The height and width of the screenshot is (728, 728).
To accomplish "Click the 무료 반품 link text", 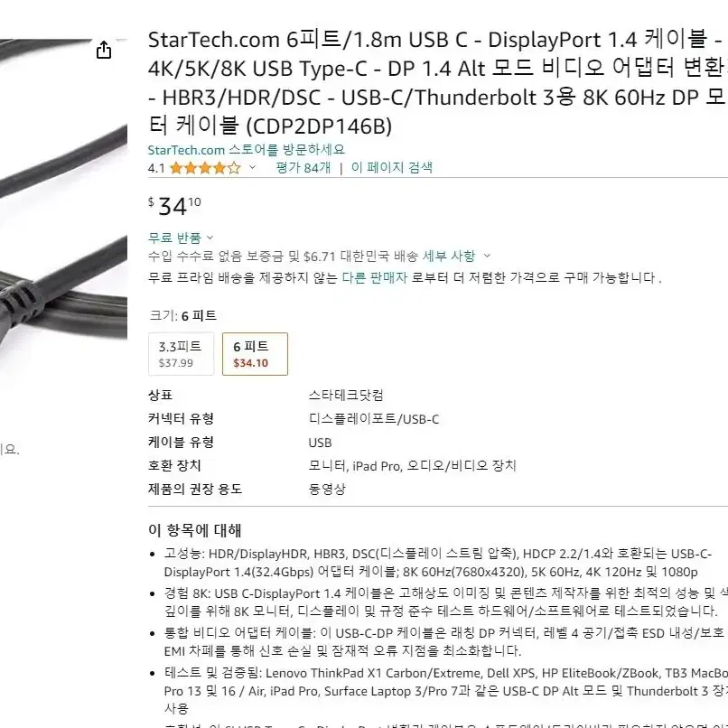I will pyautogui.click(x=174, y=238).
